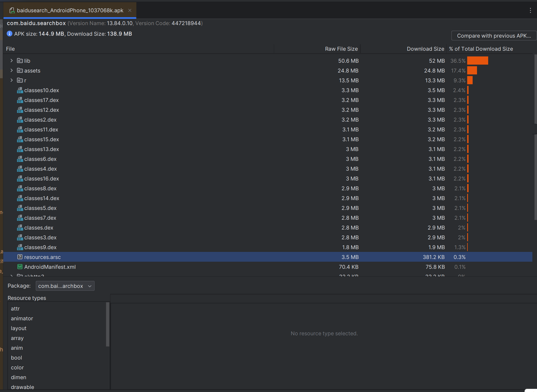Viewport: 537px width, 392px height.
Task: Click the classes10.dex file icon
Action: [x=20, y=90]
